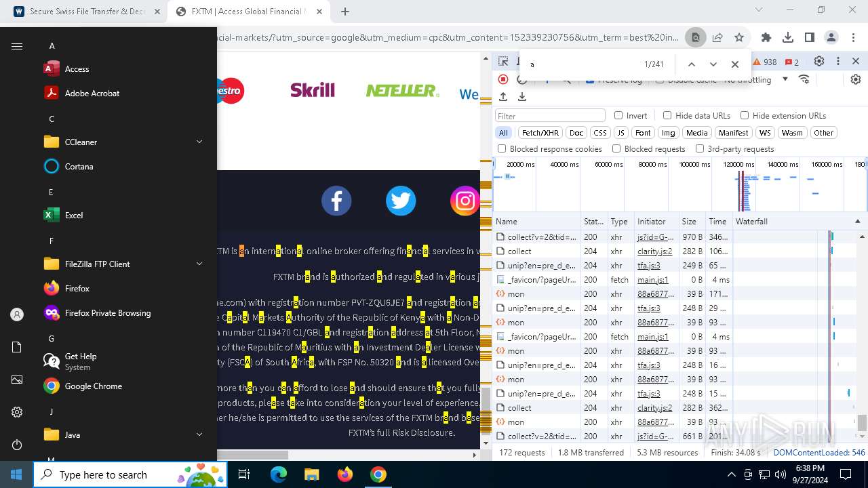The height and width of the screenshot is (488, 868).
Task: Open Documents icon in Start sidebar
Action: [17, 347]
